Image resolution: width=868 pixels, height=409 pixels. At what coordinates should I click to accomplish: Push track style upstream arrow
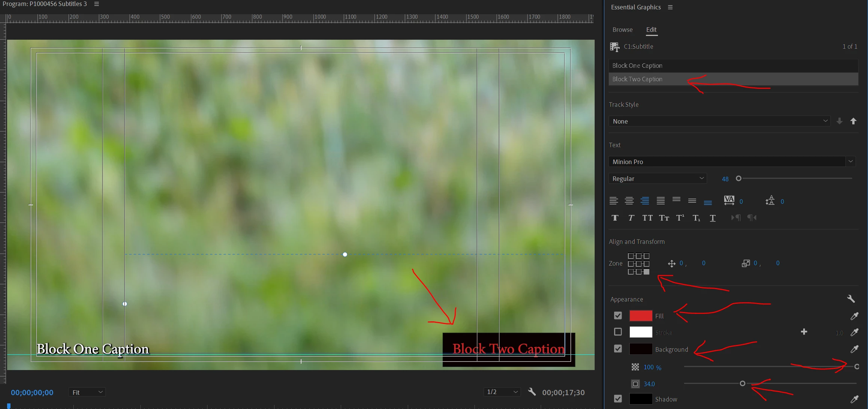coord(853,121)
